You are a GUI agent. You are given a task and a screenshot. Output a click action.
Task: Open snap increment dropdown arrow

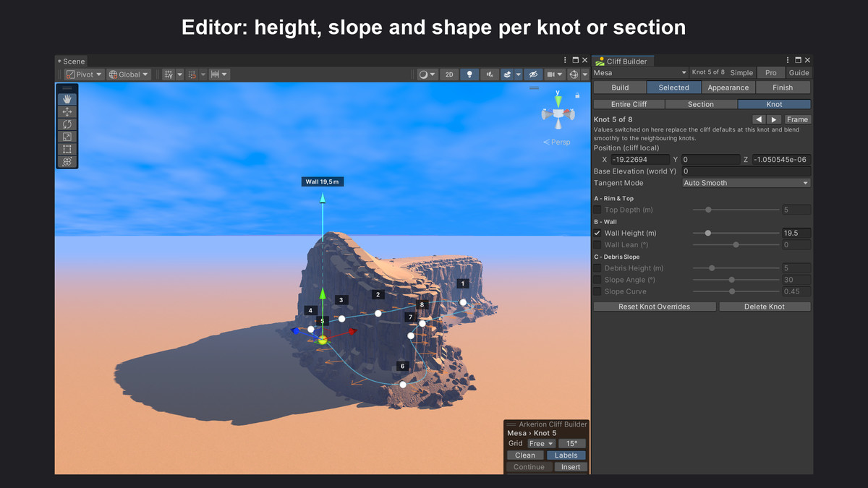click(x=225, y=74)
